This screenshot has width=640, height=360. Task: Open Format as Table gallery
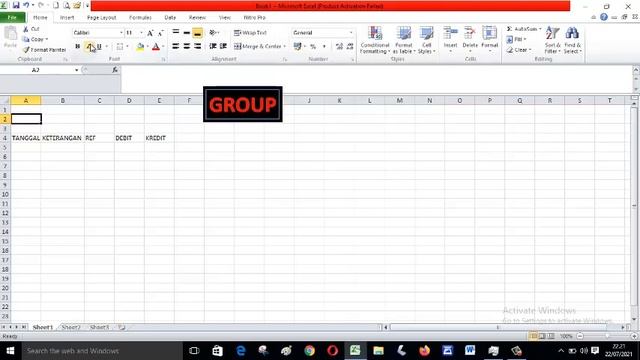pyautogui.click(x=404, y=40)
